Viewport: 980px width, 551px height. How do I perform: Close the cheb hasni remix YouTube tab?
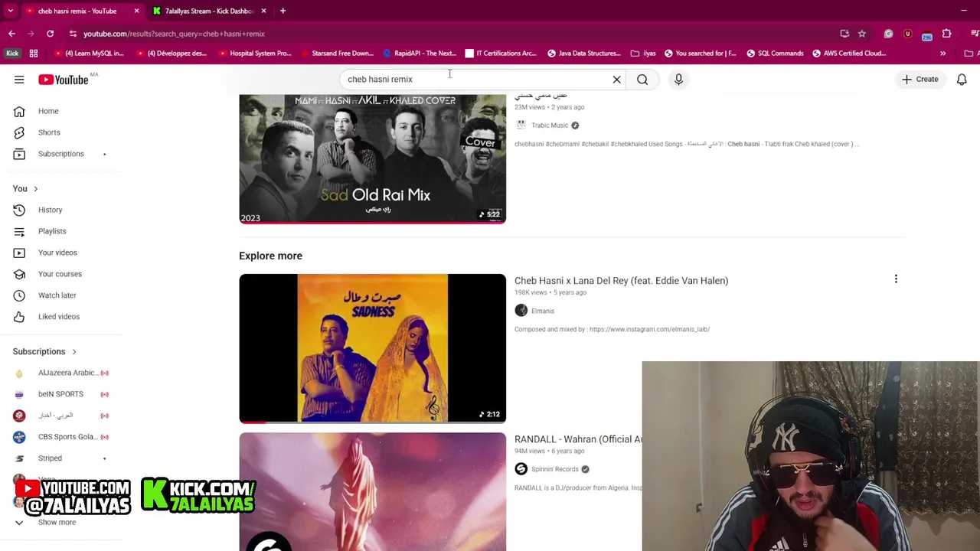pos(136,11)
